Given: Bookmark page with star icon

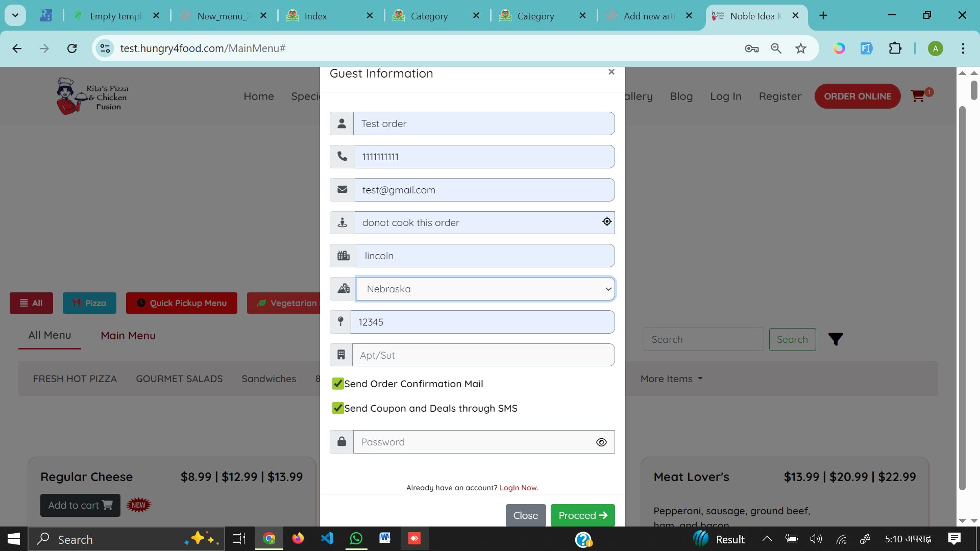Looking at the screenshot, I should pos(800,48).
